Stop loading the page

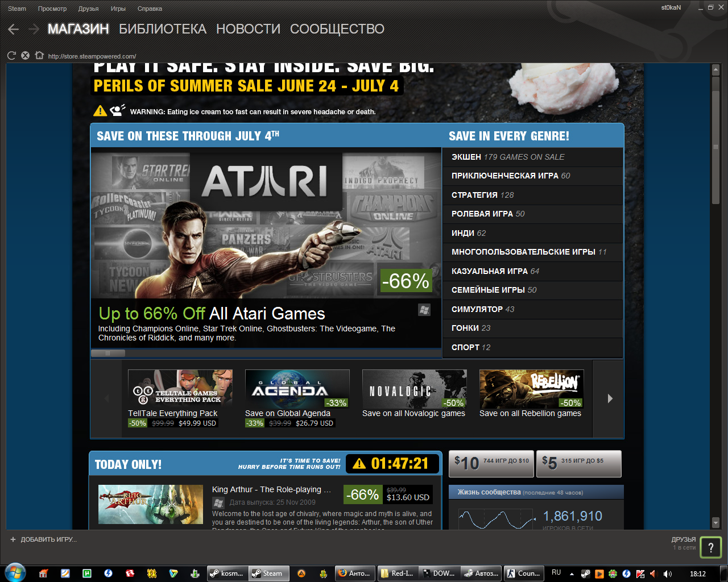pyautogui.click(x=25, y=56)
